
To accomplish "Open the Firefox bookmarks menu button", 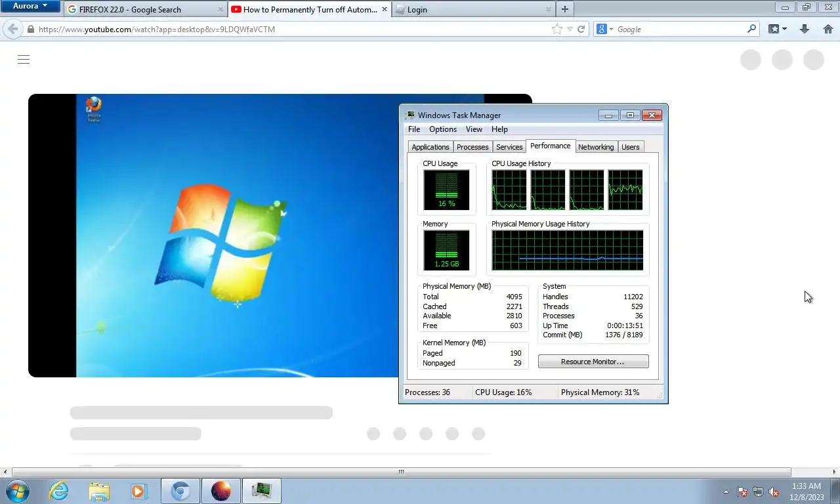I will click(778, 29).
